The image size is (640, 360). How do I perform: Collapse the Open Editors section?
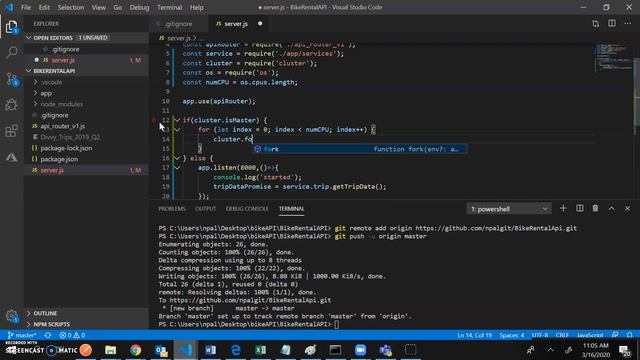pyautogui.click(x=29, y=38)
